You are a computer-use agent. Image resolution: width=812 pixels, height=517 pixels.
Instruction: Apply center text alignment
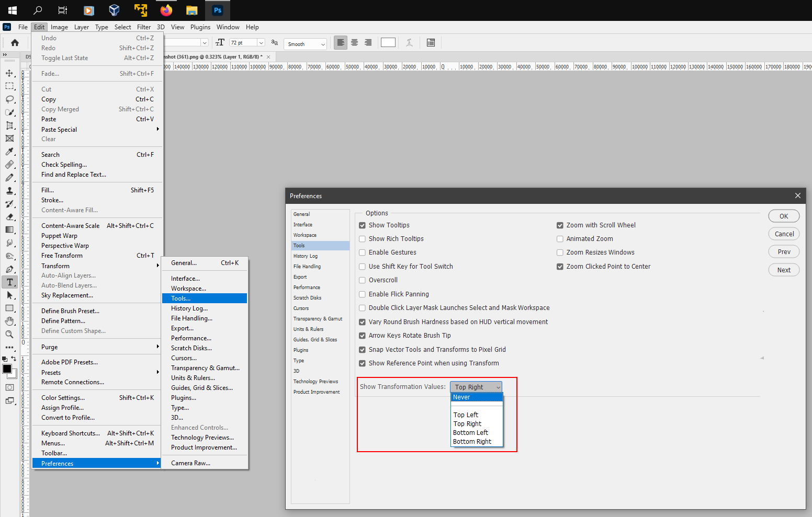(x=354, y=42)
